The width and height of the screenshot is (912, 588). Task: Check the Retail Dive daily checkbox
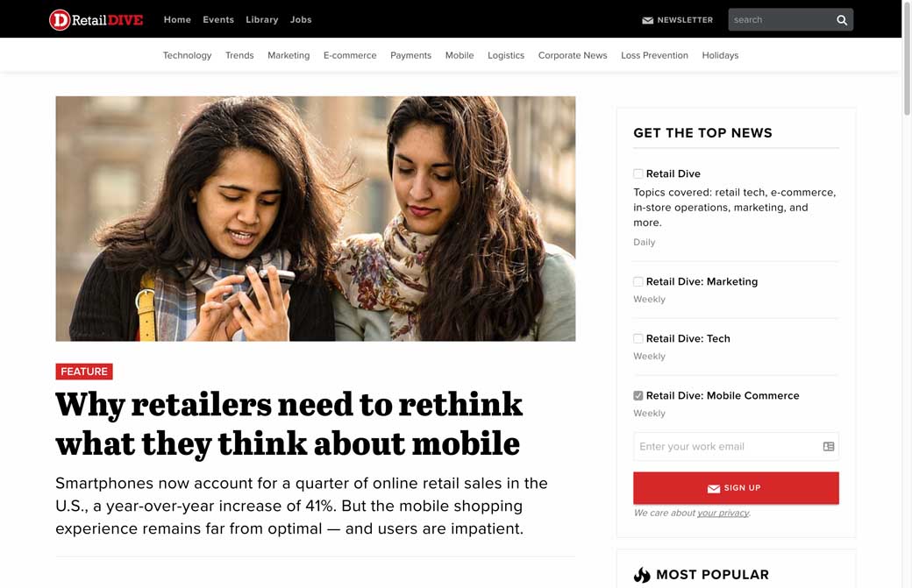click(638, 174)
